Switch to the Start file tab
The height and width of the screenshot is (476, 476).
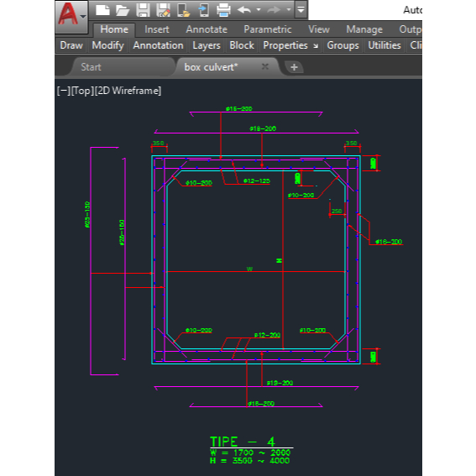[x=91, y=67]
